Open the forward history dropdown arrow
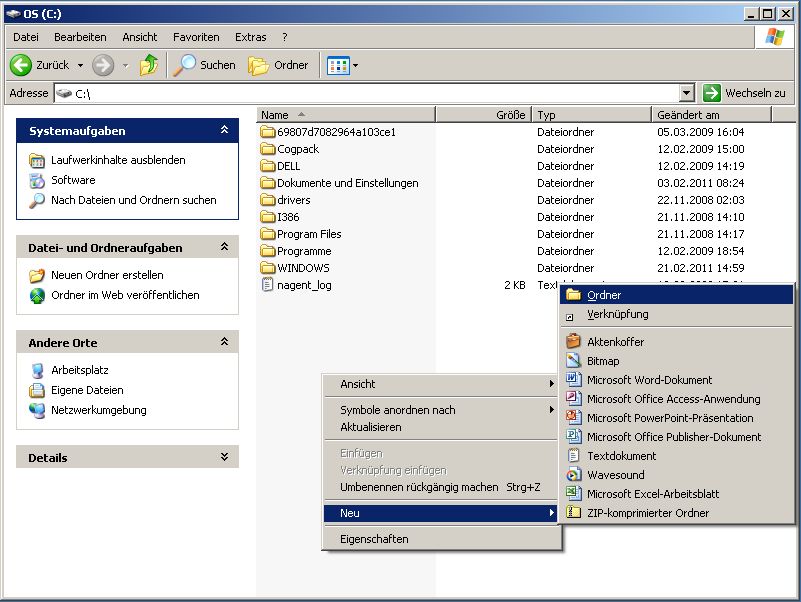The image size is (801, 602). click(126, 65)
